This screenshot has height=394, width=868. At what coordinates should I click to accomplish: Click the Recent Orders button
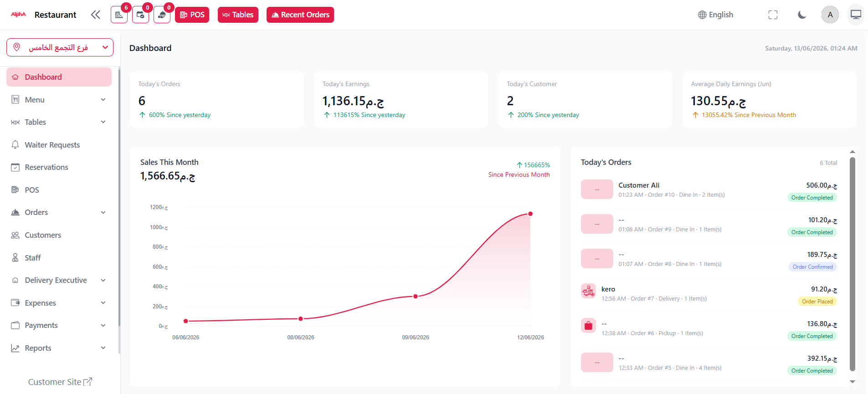coord(300,15)
